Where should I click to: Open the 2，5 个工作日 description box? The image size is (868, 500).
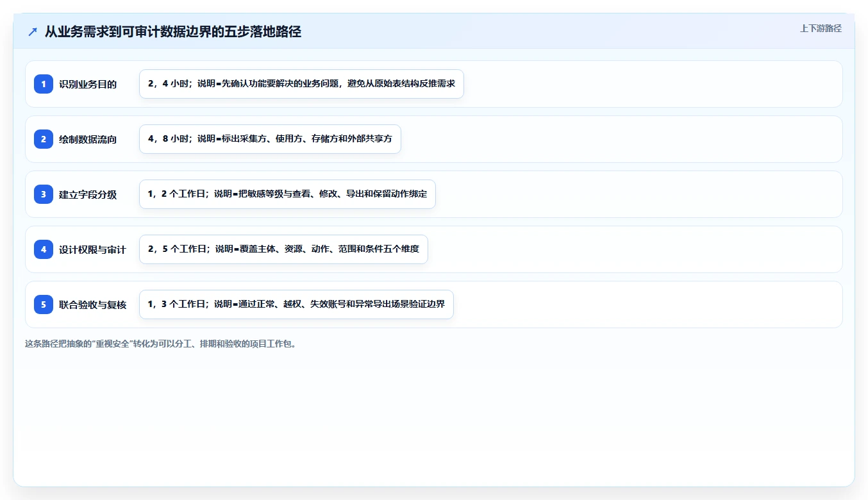[283, 249]
